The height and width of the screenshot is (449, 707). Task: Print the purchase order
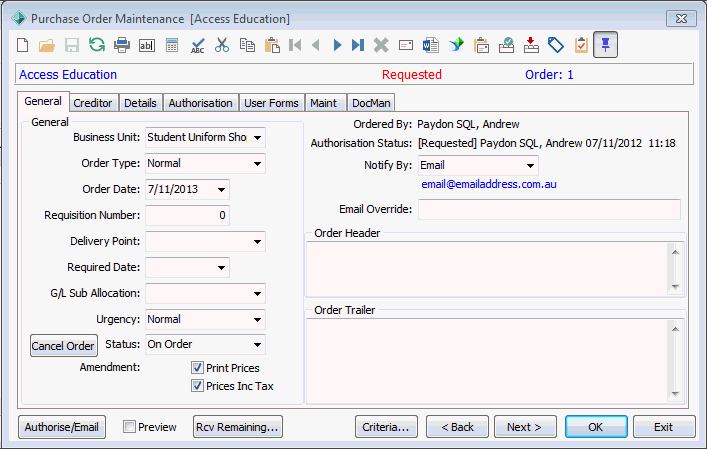coord(122,45)
